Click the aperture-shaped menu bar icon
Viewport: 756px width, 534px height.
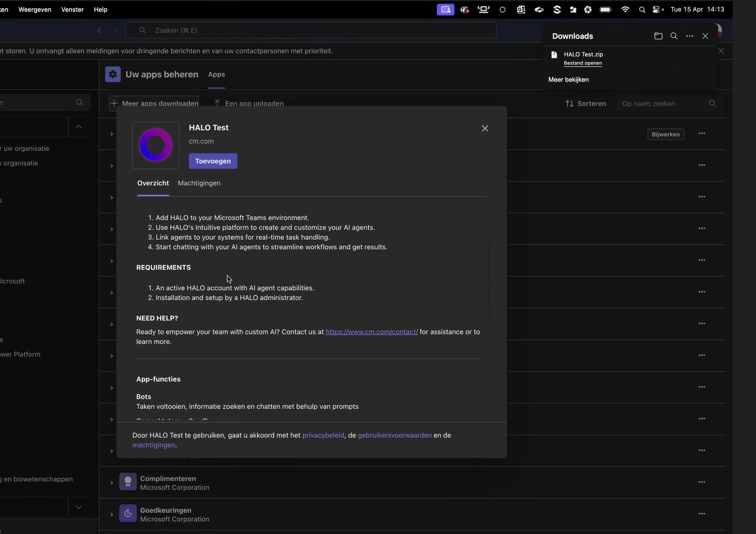[x=588, y=9]
